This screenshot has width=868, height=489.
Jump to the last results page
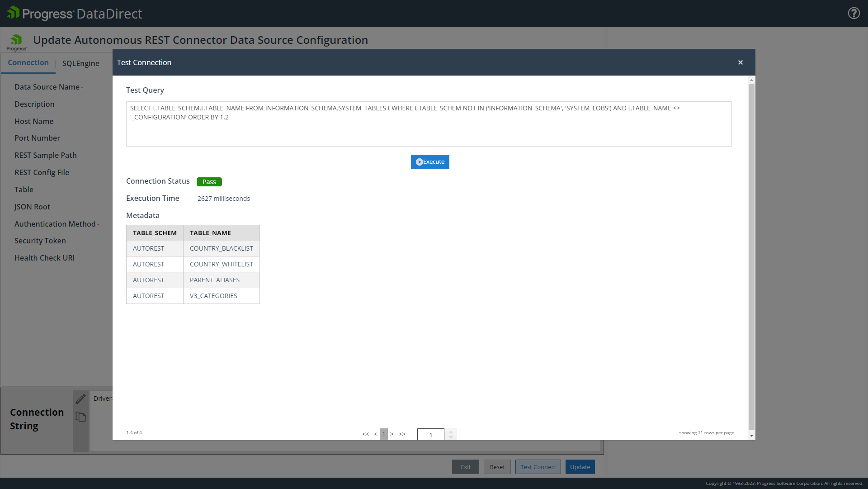[x=402, y=434]
